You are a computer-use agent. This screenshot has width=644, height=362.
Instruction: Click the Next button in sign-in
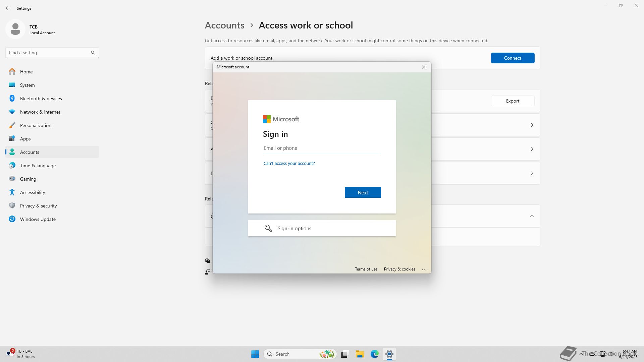[x=363, y=192]
